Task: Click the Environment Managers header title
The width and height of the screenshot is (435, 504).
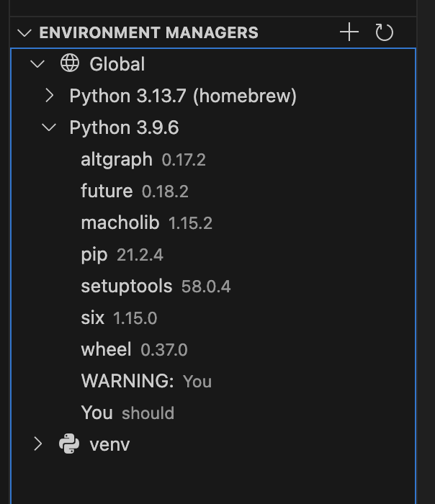Action: click(x=148, y=32)
